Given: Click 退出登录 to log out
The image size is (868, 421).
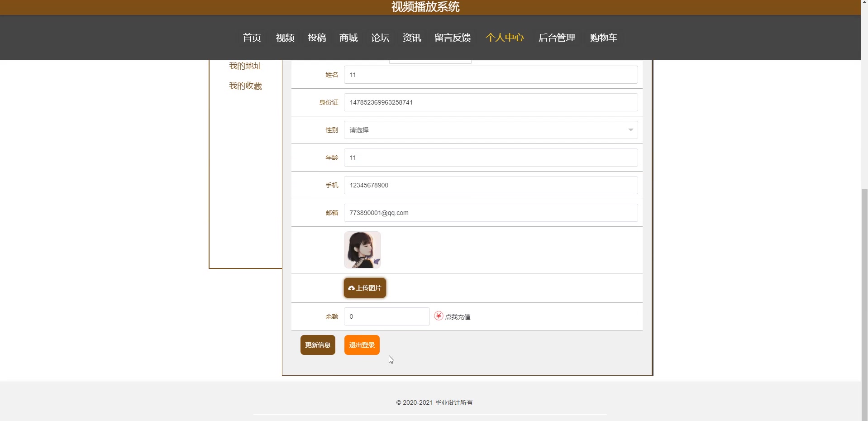Looking at the screenshot, I should coord(361,344).
